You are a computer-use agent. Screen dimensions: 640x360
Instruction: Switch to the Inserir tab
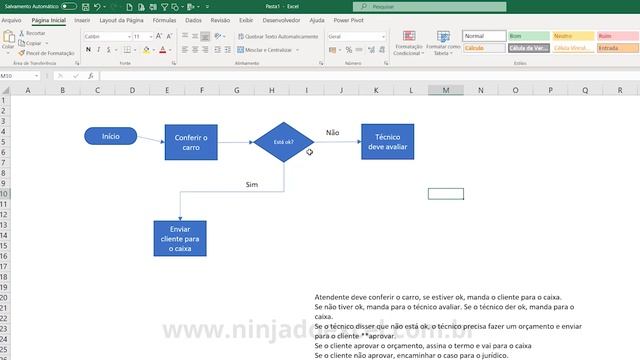click(82, 20)
